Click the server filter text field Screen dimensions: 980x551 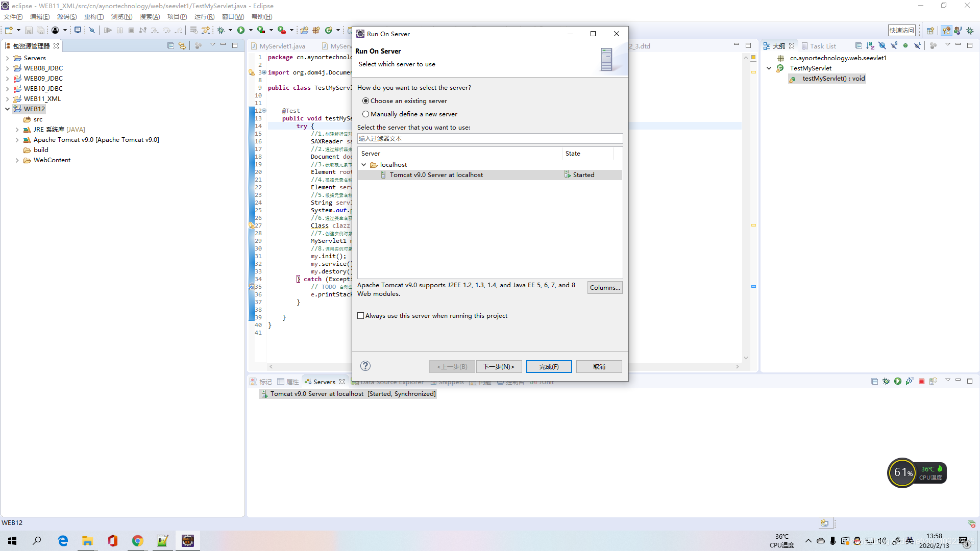click(489, 139)
